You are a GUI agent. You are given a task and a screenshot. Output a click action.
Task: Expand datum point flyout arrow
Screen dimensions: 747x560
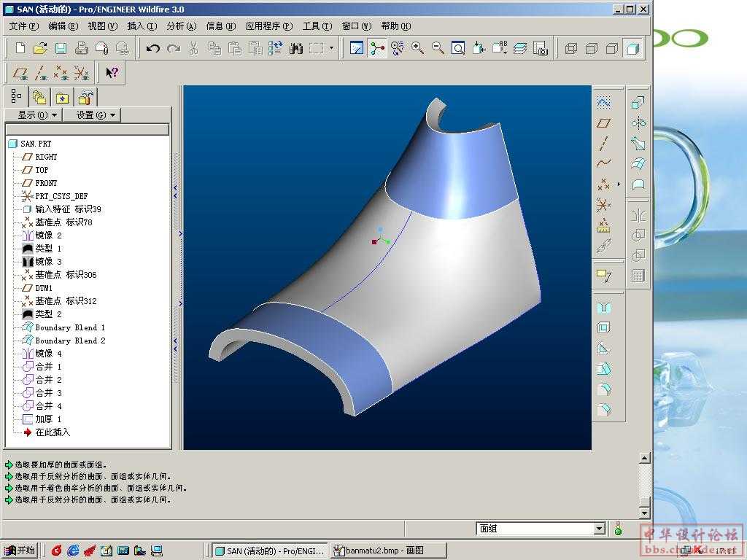point(619,184)
